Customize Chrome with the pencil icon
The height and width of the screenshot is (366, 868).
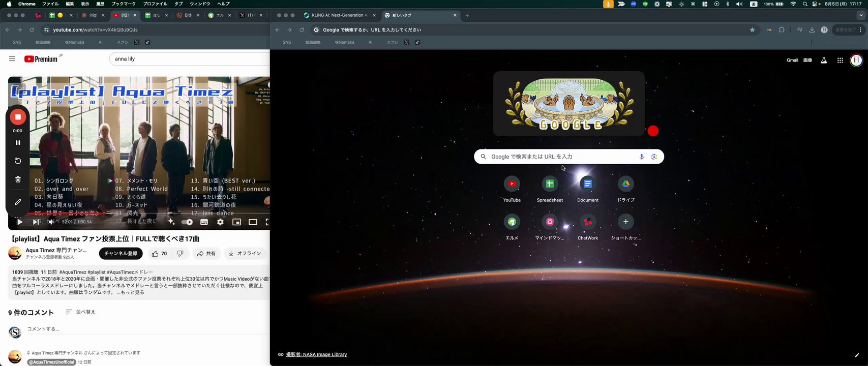tap(857, 355)
